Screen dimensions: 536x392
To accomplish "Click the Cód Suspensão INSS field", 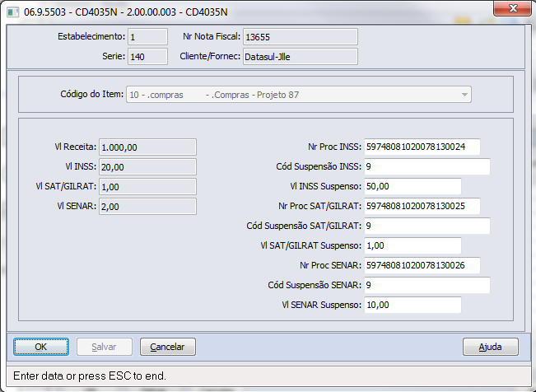I will [426, 166].
